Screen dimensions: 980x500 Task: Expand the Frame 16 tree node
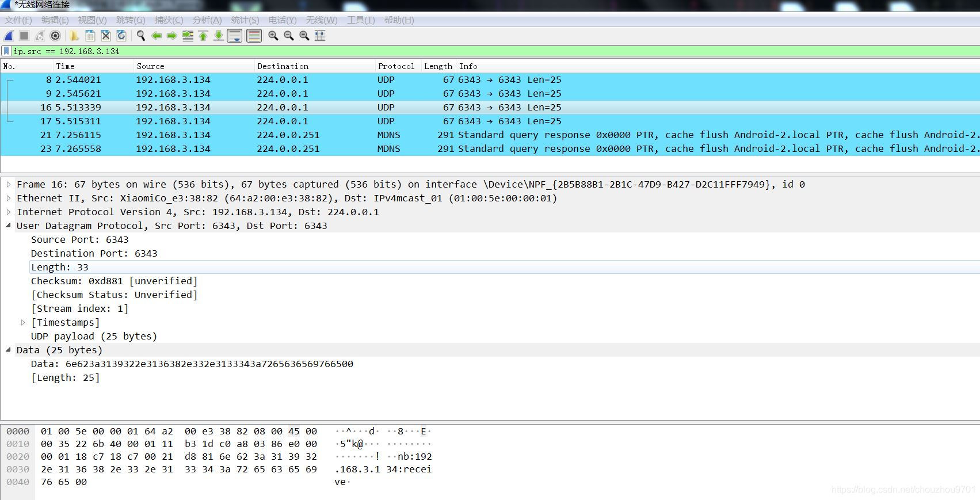pyautogui.click(x=9, y=185)
